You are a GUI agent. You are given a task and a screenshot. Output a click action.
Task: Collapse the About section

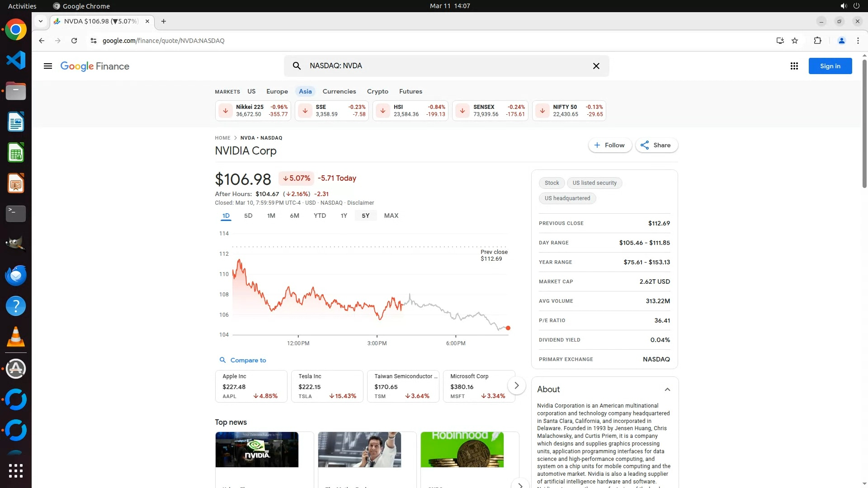click(667, 389)
